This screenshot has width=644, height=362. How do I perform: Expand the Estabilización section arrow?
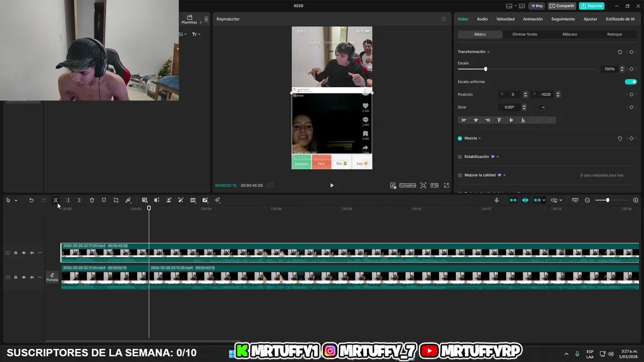(x=498, y=157)
